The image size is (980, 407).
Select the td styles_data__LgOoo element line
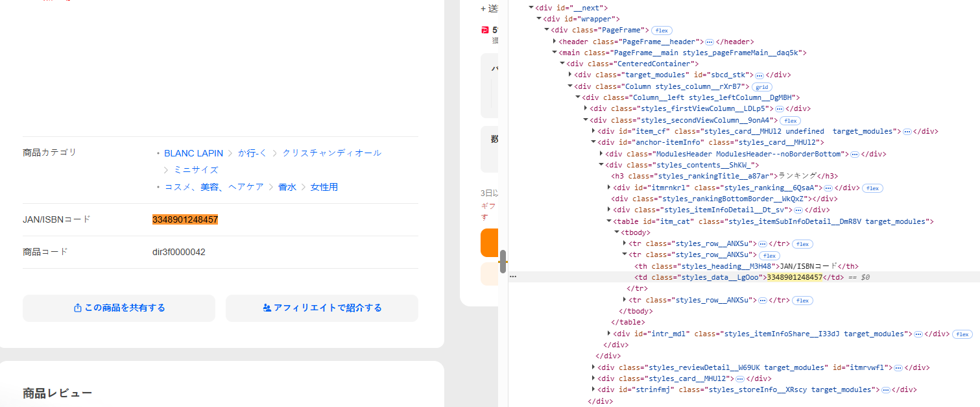click(x=739, y=277)
